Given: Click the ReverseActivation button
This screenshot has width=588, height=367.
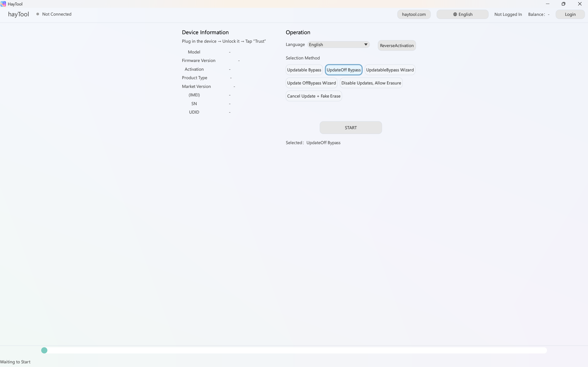Looking at the screenshot, I should 397,45.
